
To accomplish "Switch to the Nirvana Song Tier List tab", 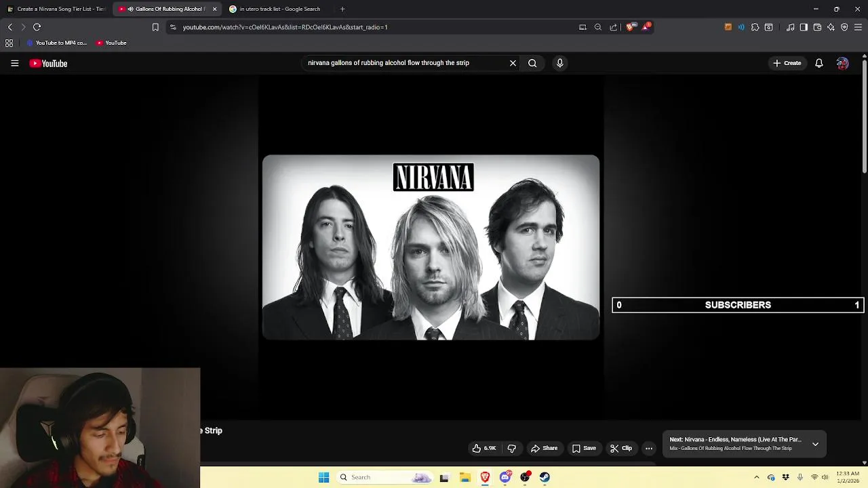I will (56, 9).
